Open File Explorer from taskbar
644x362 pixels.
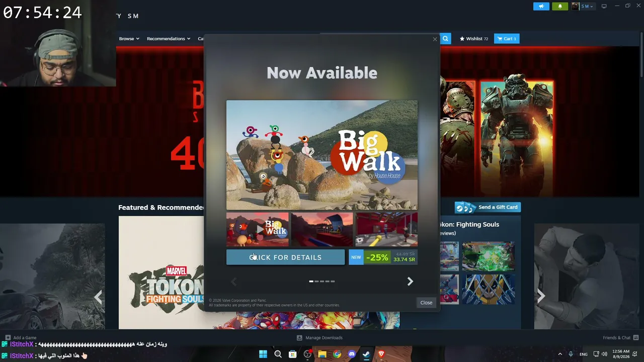click(x=322, y=354)
